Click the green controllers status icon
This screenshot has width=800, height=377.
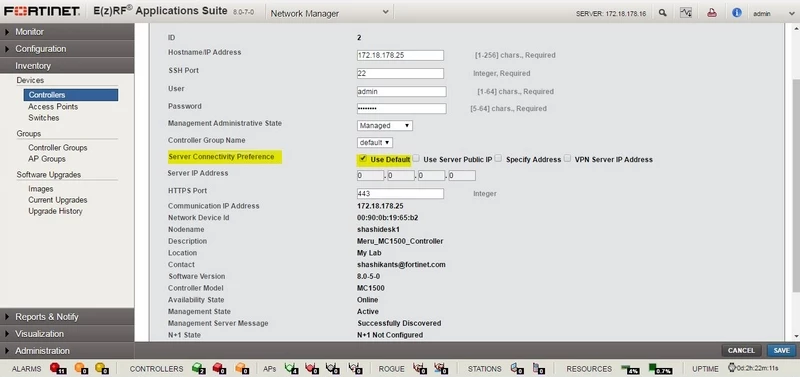coord(199,368)
